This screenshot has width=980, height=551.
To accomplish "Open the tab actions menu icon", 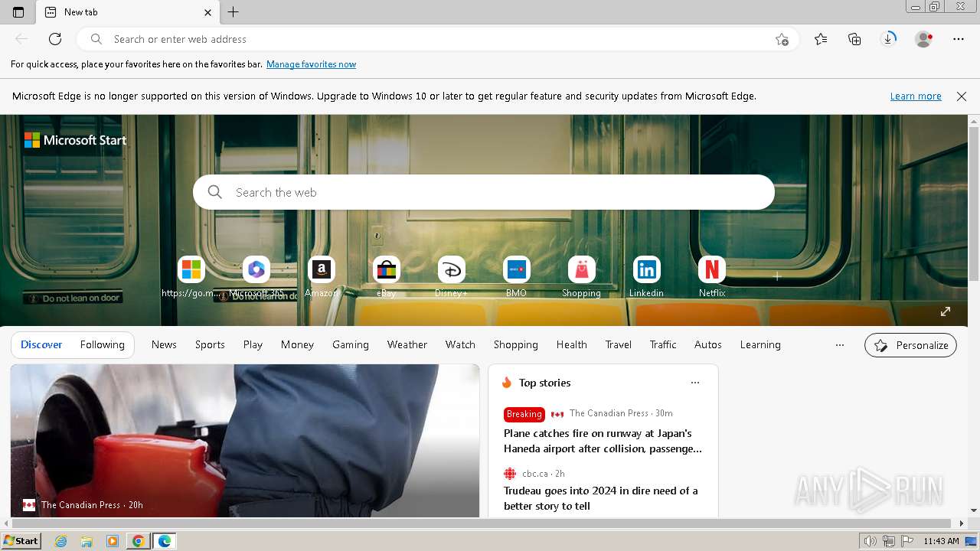I will click(x=18, y=12).
